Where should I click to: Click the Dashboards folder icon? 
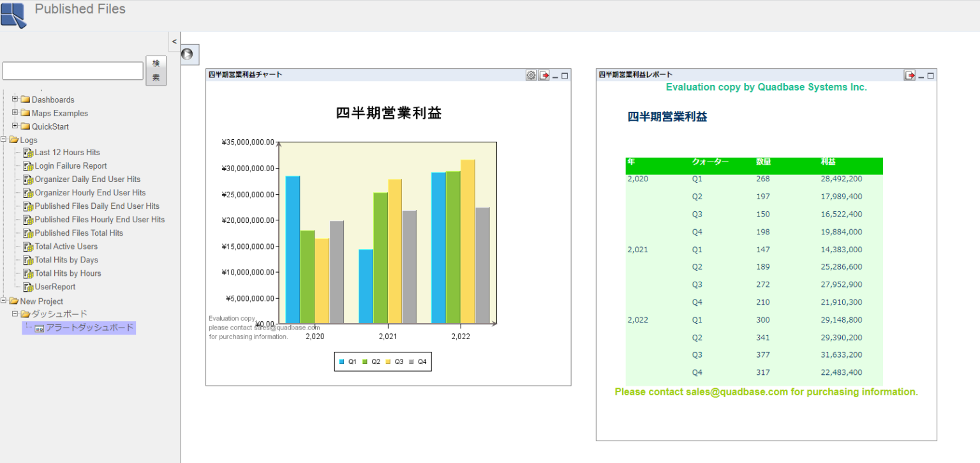click(26, 100)
